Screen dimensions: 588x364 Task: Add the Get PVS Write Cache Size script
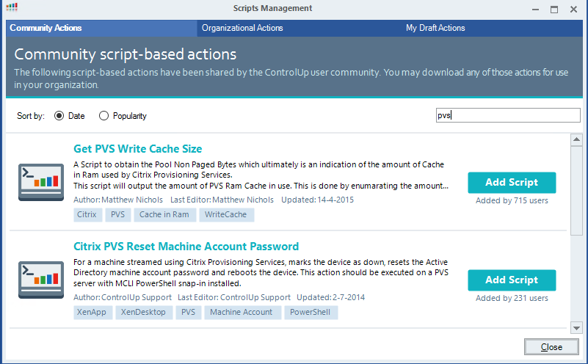click(x=512, y=183)
